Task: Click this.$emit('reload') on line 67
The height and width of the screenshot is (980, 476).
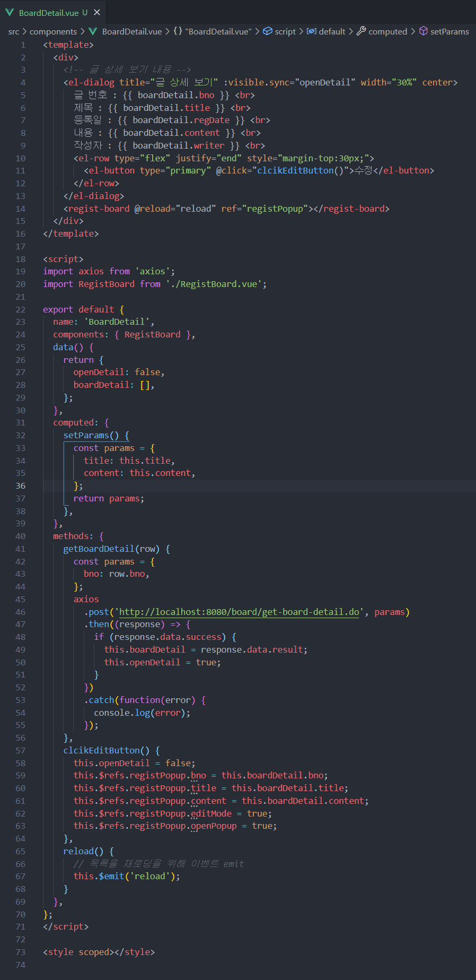Action: point(124,877)
